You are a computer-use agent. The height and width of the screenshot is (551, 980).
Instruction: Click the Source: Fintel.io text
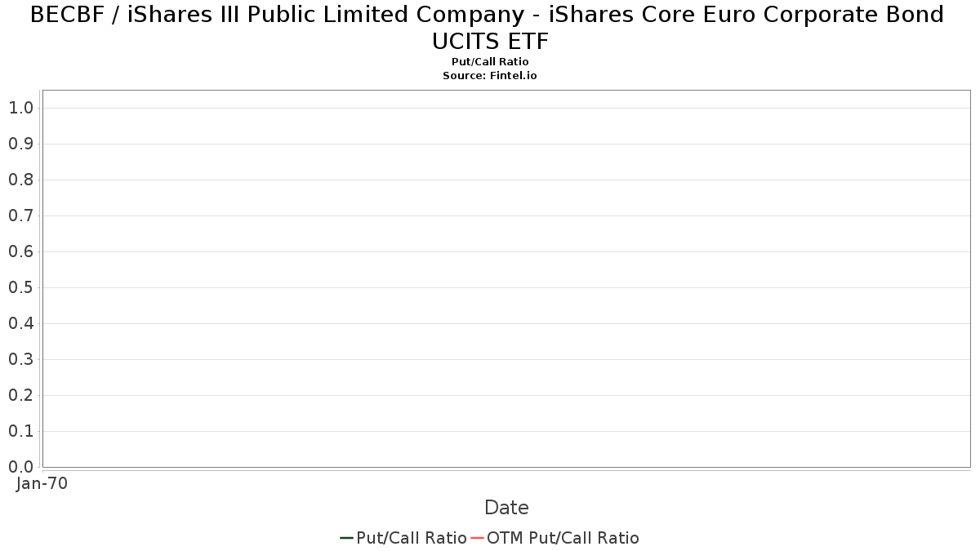click(489, 75)
